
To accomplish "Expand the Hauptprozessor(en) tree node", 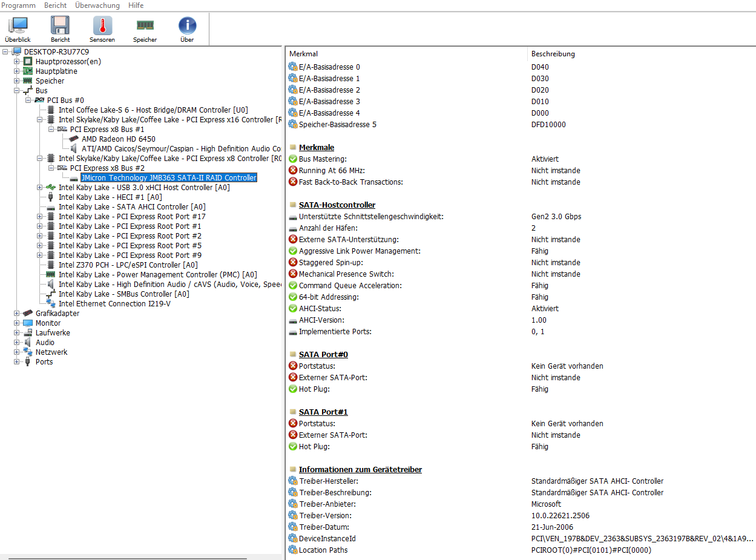I will click(17, 62).
